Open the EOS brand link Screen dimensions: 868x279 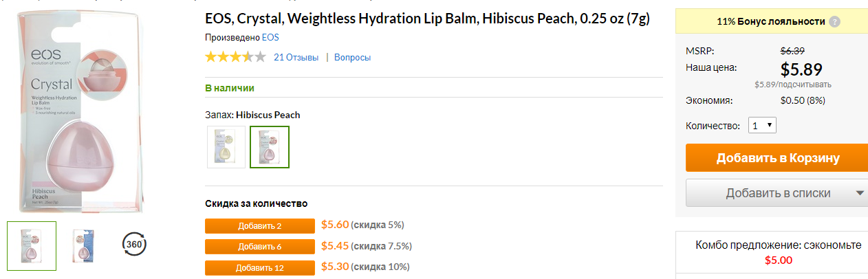270,38
